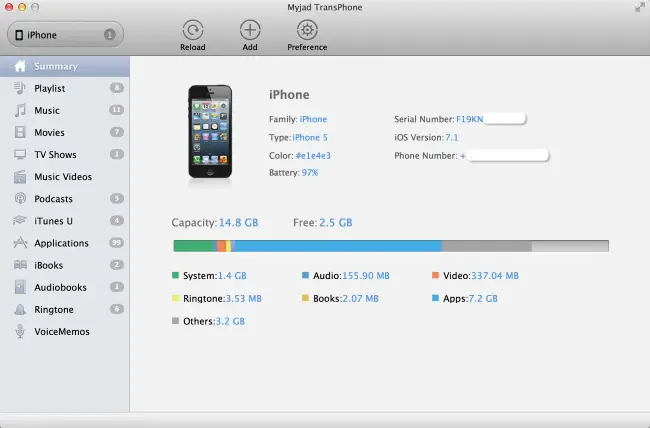Screen dimensions: 650x428
Task: Click the Apps legend swatch
Action: pos(435,298)
